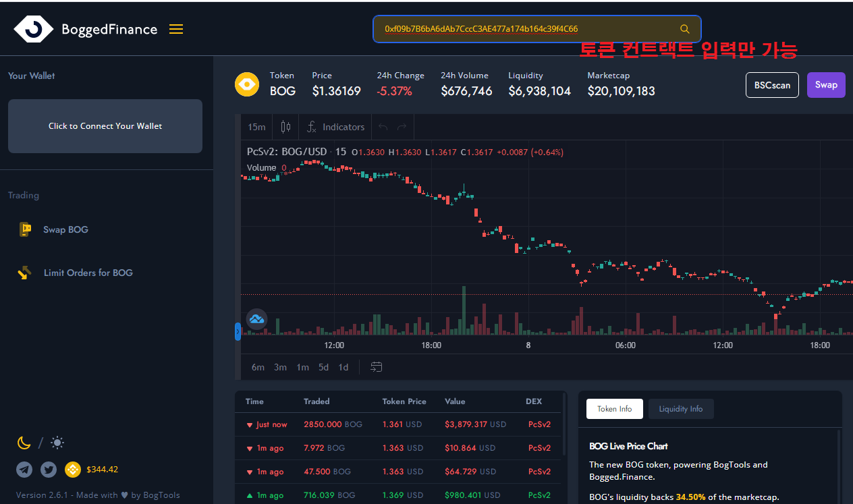Click the Limit Orders arrows icon
The width and height of the screenshot is (853, 504).
[x=25, y=273]
